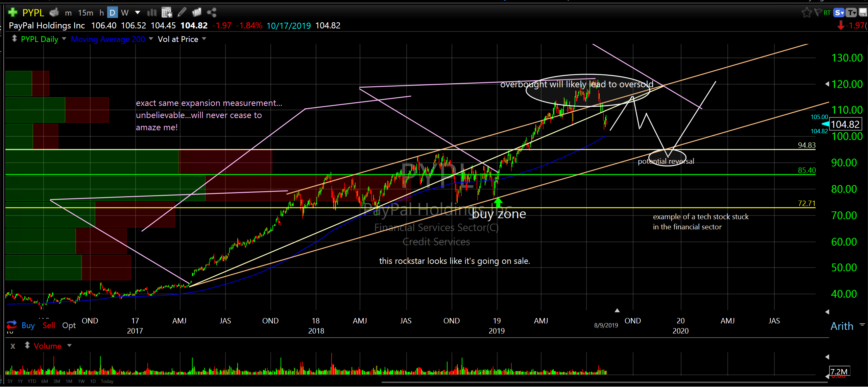
Task: Toggle the flag marker icon
Action: pos(818,13)
